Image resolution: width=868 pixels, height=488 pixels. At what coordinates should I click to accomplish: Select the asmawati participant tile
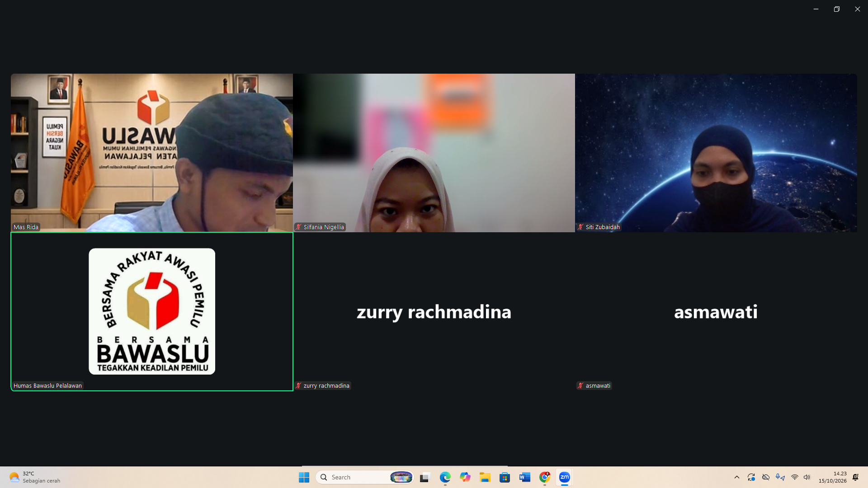[x=716, y=311]
